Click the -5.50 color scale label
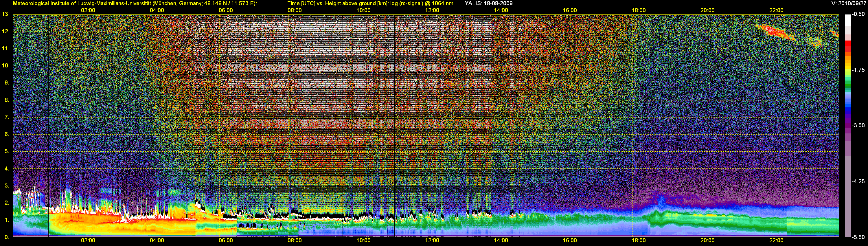Image resolution: width=868 pixels, height=246 pixels. (x=858, y=237)
